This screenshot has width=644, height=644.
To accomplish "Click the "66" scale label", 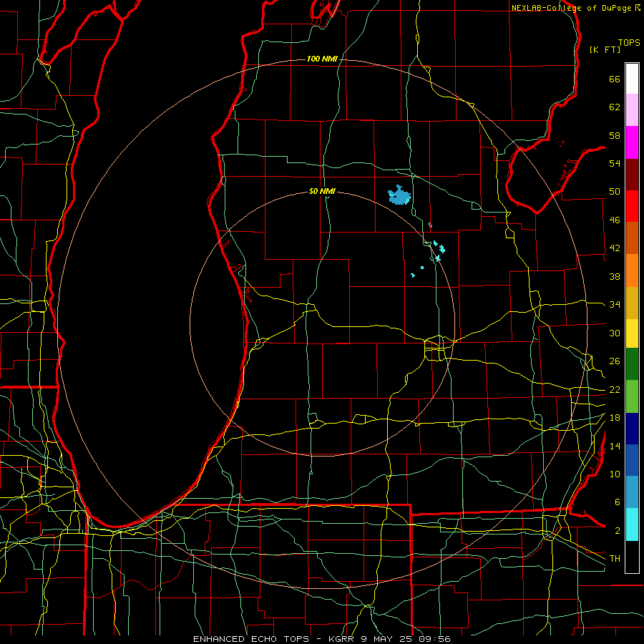I will (x=615, y=79).
